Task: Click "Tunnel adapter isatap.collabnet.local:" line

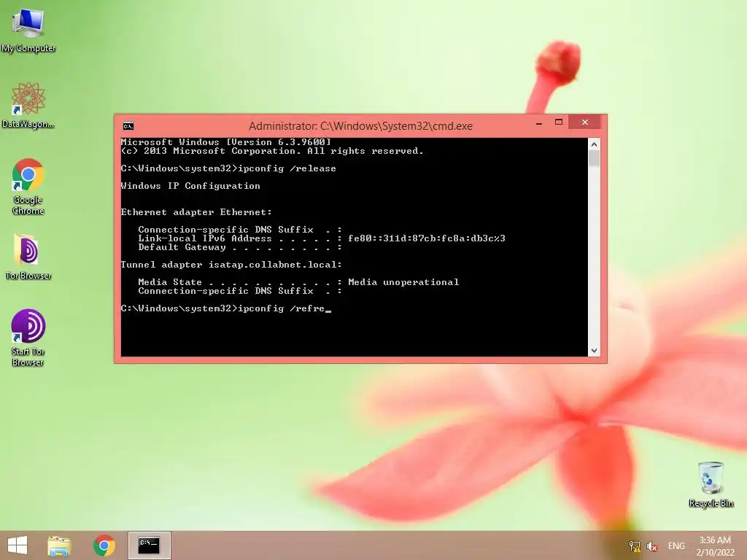Action: coord(231,265)
